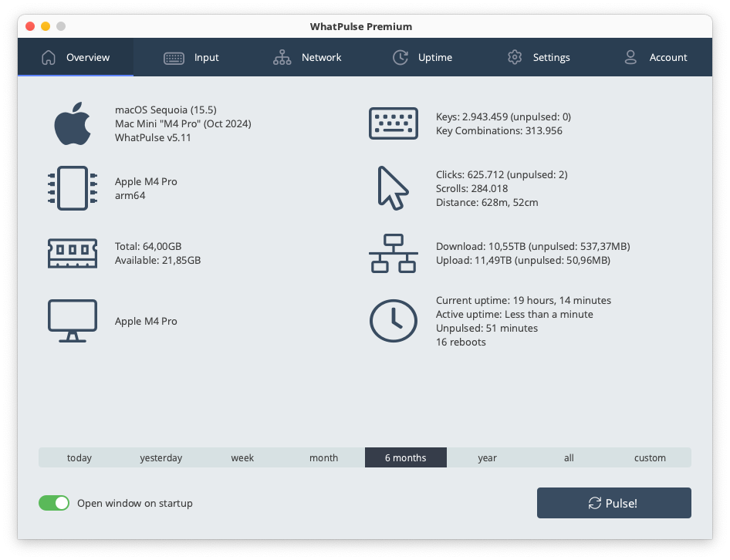The width and height of the screenshot is (730, 560).
Task: Choose the custom date range option
Action: (x=650, y=457)
